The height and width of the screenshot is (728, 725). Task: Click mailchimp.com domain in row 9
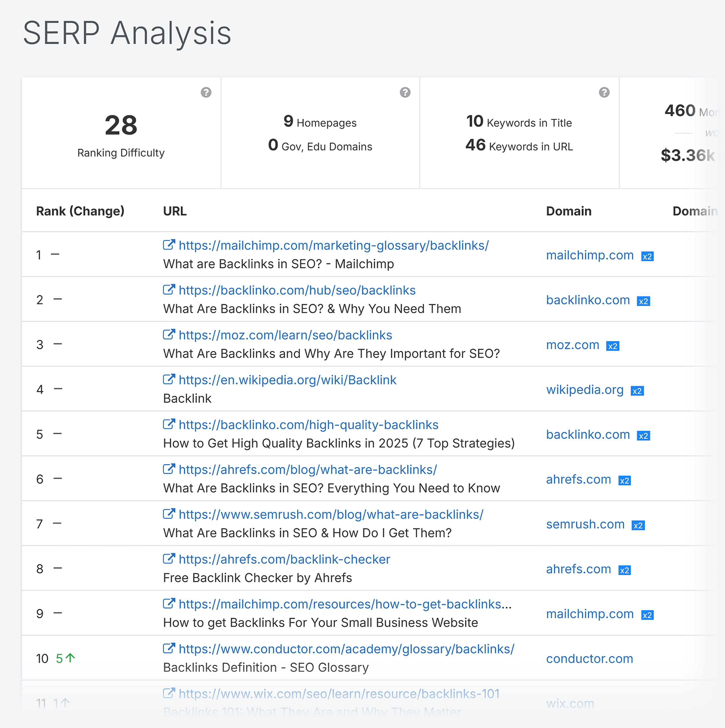click(590, 614)
